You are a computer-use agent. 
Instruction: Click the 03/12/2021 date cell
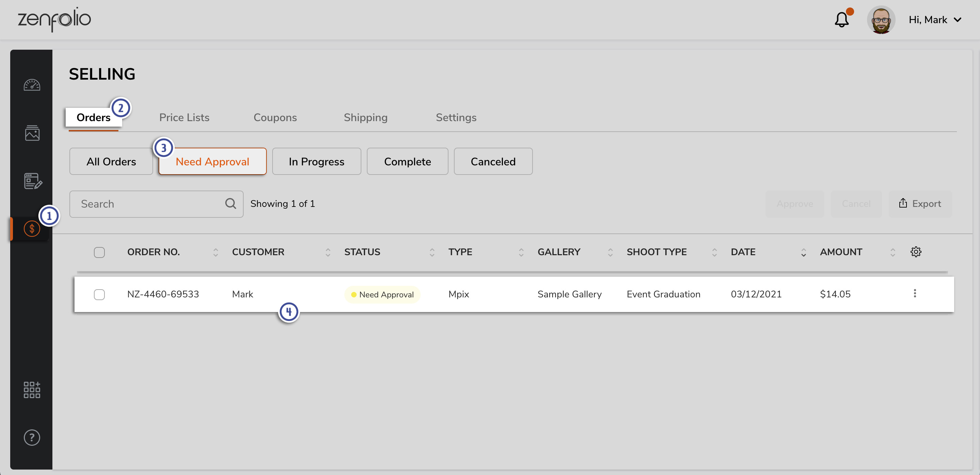756,294
